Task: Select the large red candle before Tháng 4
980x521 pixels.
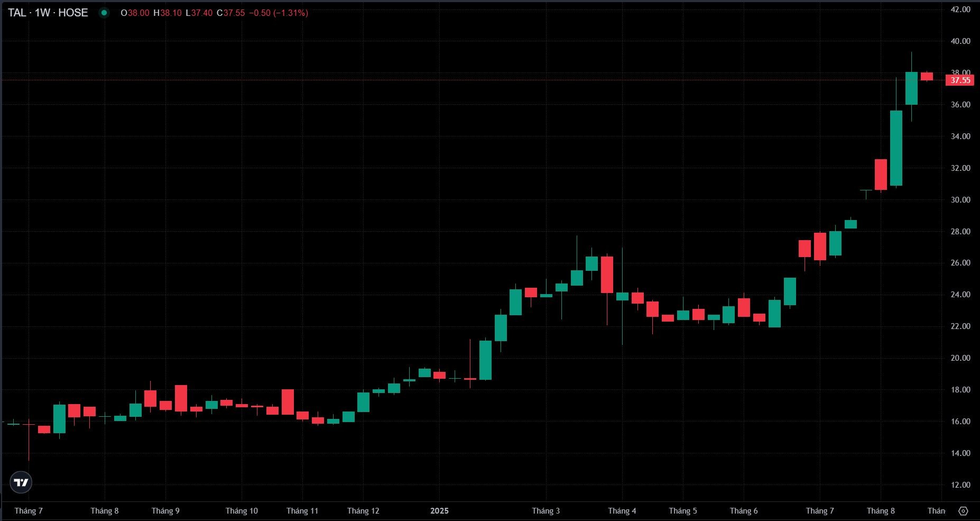Action: pos(607,275)
